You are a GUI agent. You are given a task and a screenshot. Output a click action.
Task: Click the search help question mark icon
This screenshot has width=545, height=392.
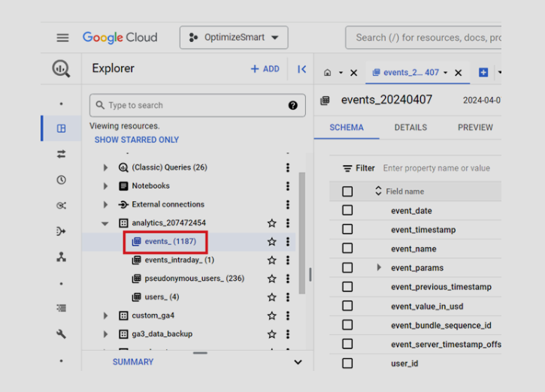(x=293, y=105)
